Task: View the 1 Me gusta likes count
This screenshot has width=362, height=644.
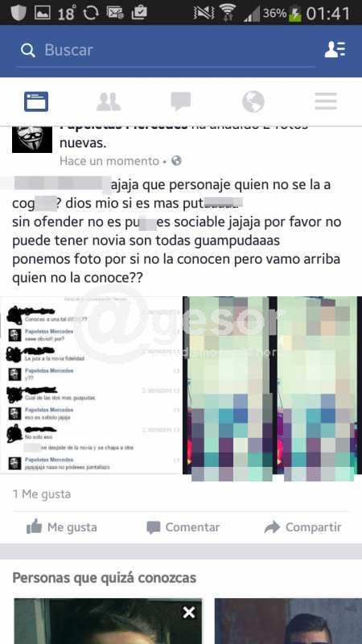Action: [x=42, y=493]
